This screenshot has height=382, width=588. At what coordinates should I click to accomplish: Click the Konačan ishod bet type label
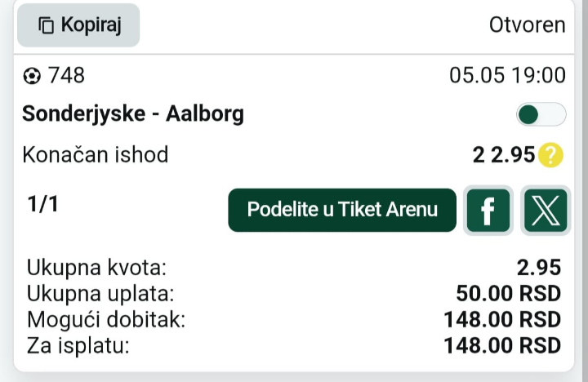(96, 154)
